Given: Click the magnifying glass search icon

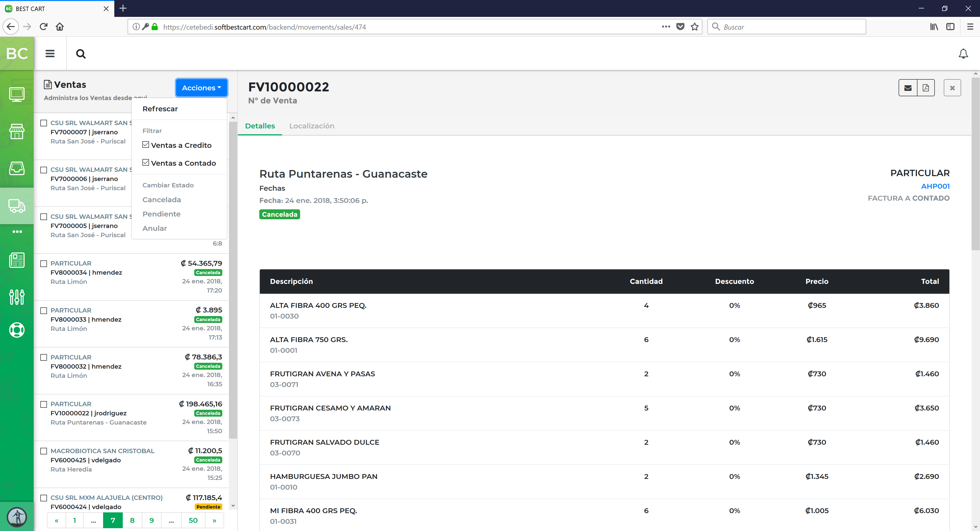Looking at the screenshot, I should point(81,54).
